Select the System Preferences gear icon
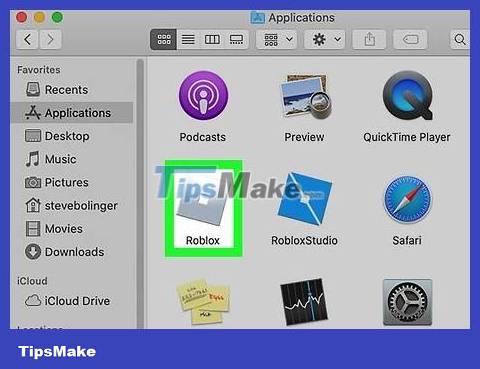480x369 pixels. pos(407,302)
